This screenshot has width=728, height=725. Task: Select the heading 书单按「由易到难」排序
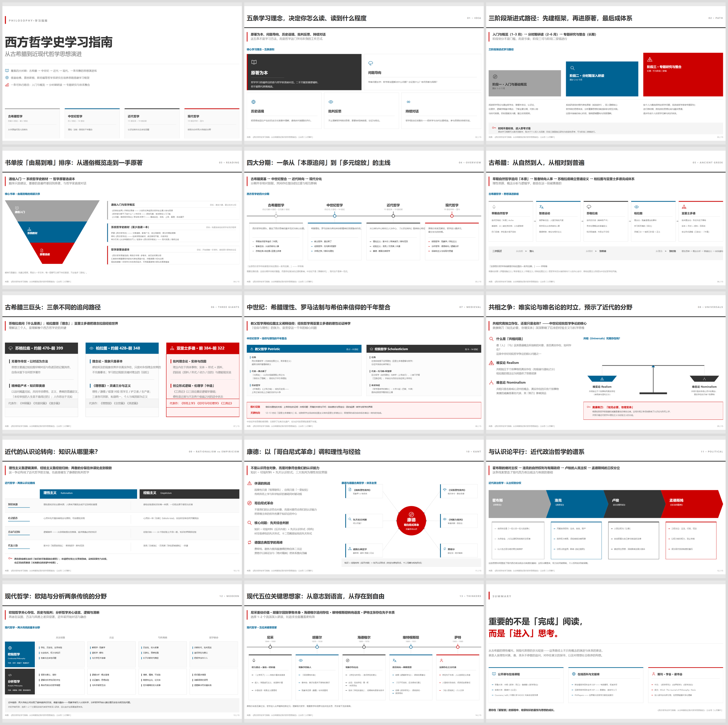click(x=74, y=163)
